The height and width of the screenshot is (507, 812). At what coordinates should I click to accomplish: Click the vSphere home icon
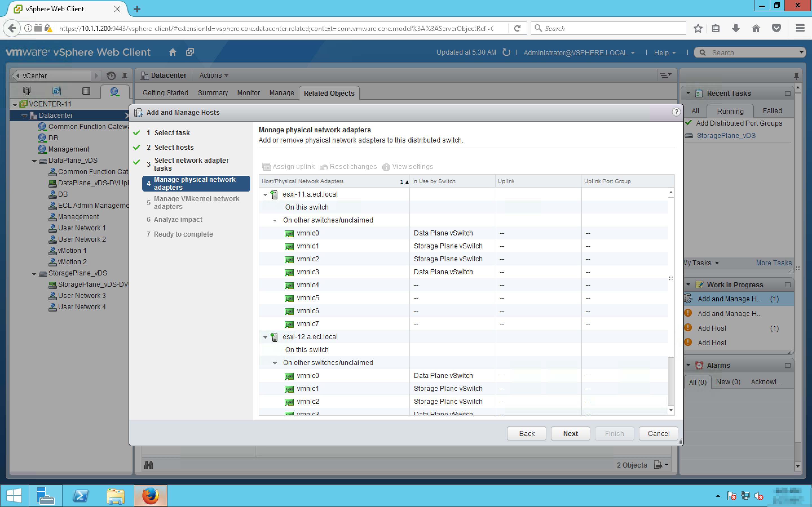pyautogui.click(x=173, y=52)
